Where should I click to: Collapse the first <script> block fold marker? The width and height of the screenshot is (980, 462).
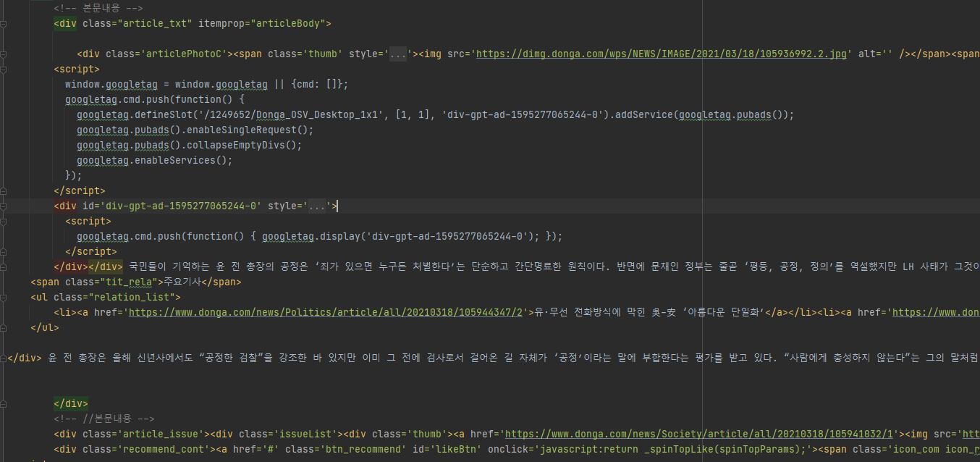click(4, 70)
